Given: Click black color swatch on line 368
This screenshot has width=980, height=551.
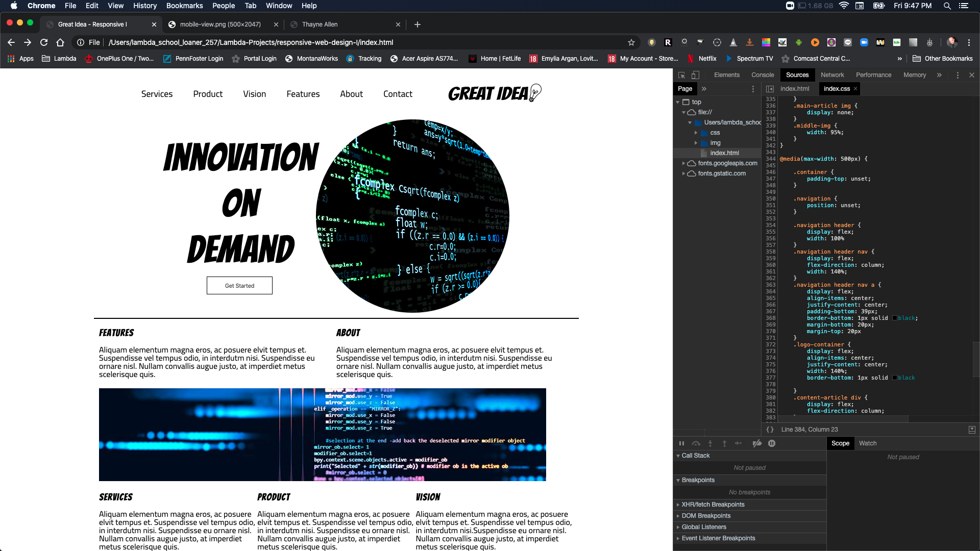Looking at the screenshot, I should coord(895,318).
